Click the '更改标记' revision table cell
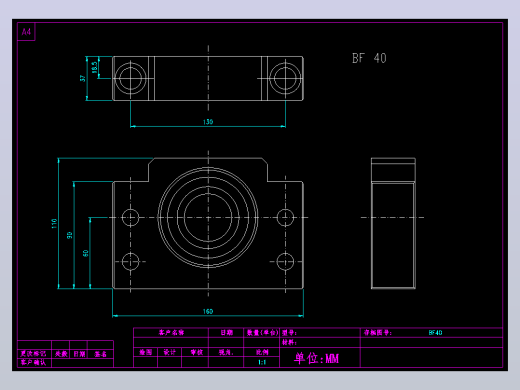Viewport: 520px width, 390px height. [33, 354]
